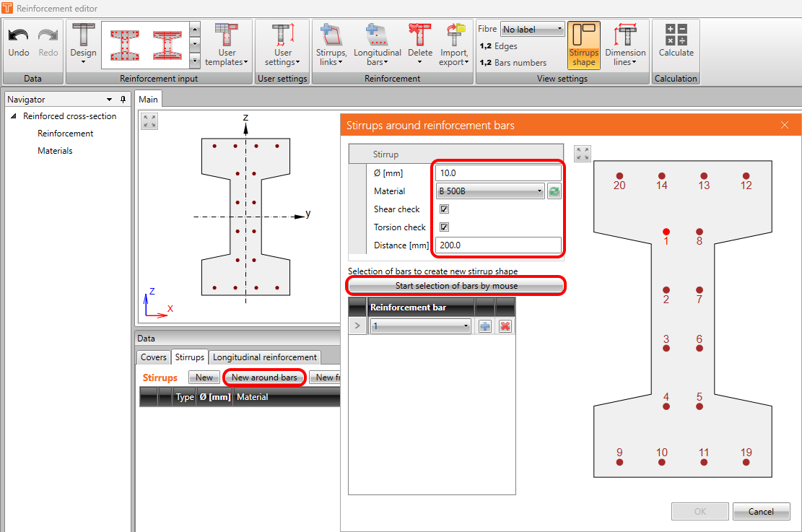
Task: Remove reinforcement bar with red X icon
Action: (x=505, y=326)
